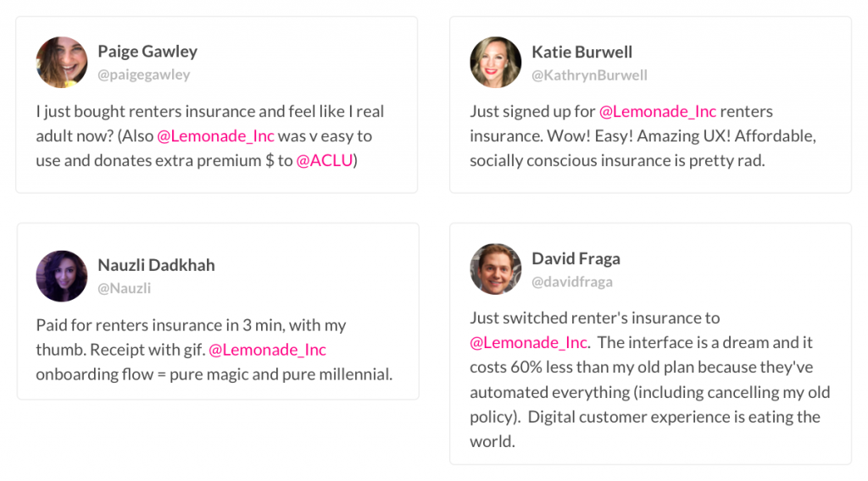This screenshot has height=481, width=868.
Task: Click David Fraga's profile avatar
Action: click(496, 269)
